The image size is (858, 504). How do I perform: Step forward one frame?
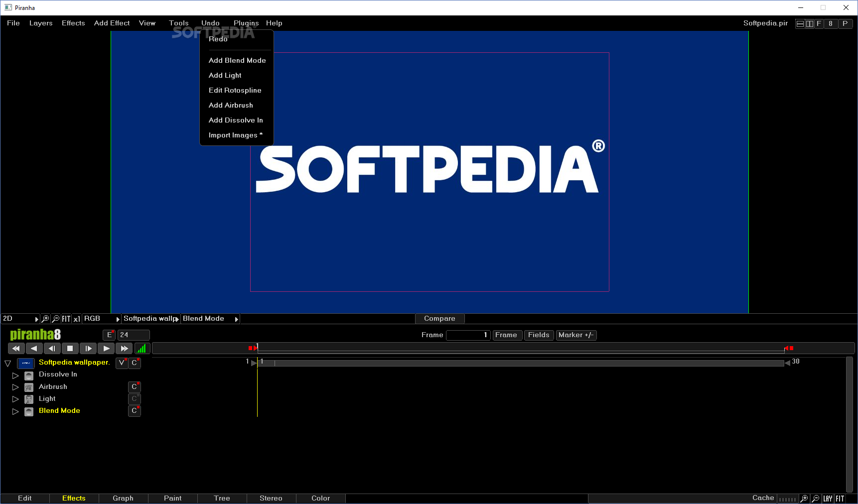pos(88,349)
